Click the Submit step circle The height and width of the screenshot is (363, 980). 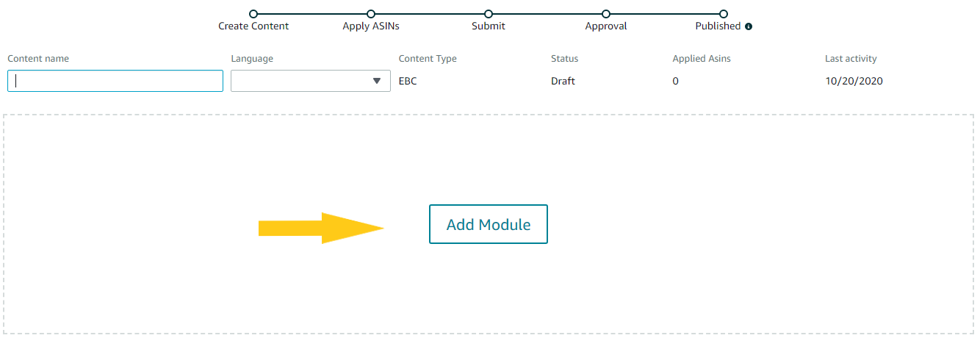(489, 14)
